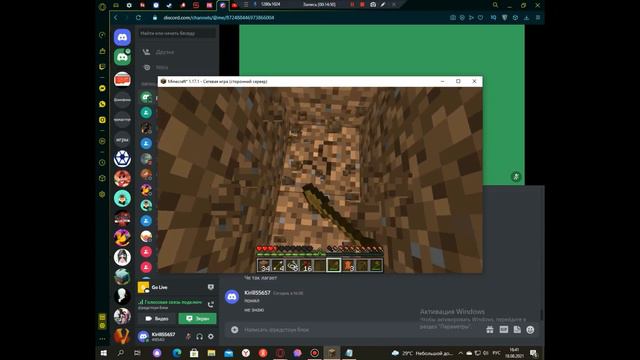Switch to Steam browser tab
640x360 pixels.
tap(169, 5)
